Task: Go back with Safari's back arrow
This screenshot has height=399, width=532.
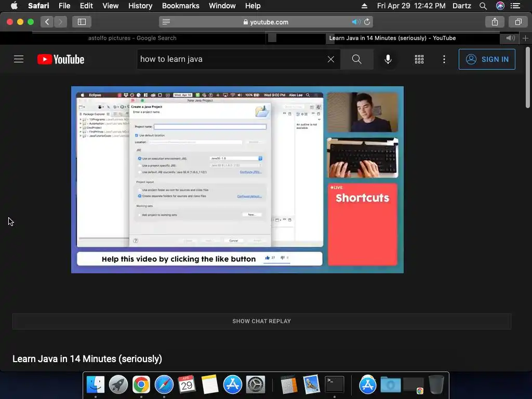Action: pos(47,22)
